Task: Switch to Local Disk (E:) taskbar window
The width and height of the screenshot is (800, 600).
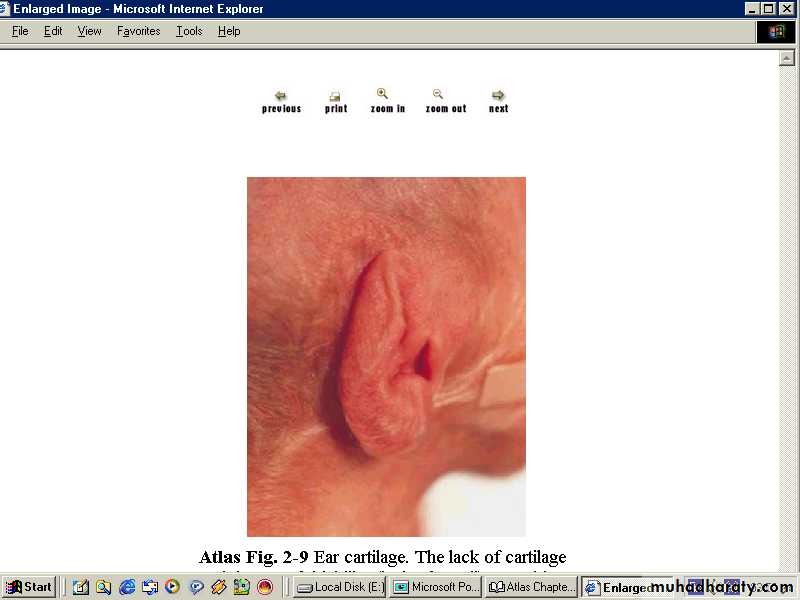Action: click(x=340, y=587)
